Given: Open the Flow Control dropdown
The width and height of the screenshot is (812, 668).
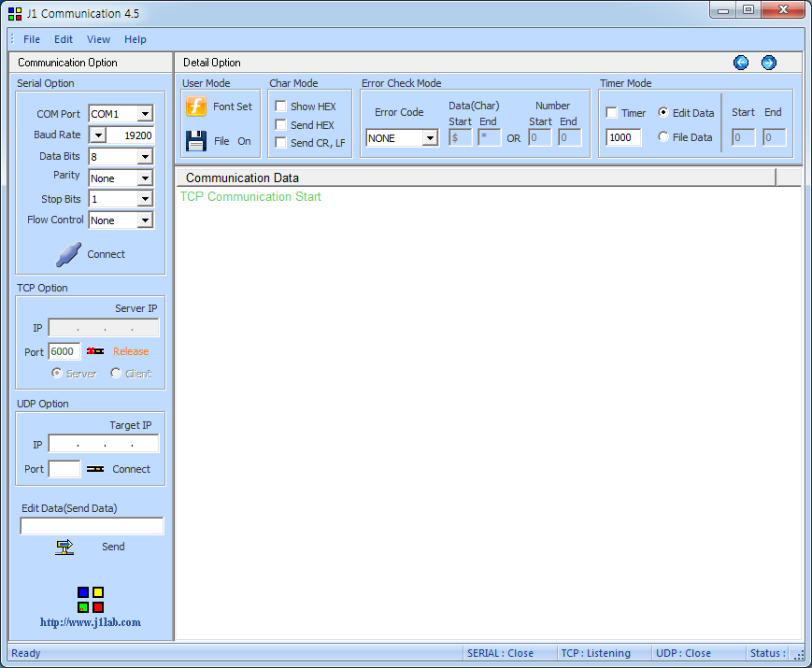Looking at the screenshot, I should (x=146, y=220).
